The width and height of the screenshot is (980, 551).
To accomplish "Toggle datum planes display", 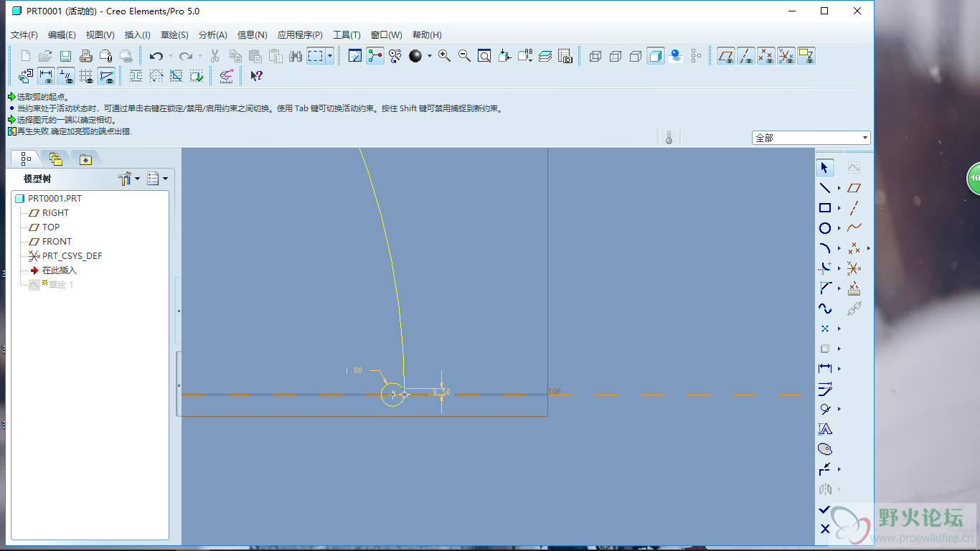I will click(726, 56).
